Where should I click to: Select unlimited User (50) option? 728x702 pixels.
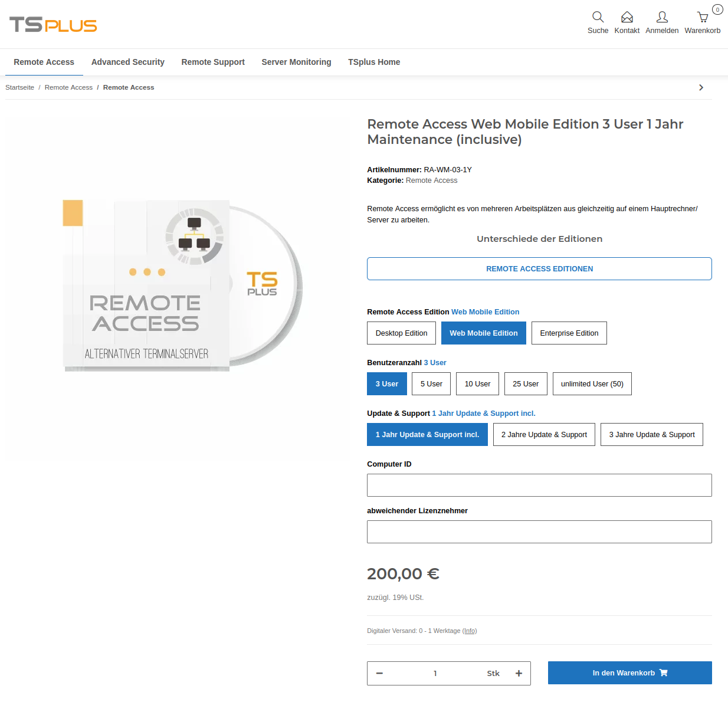[592, 384]
